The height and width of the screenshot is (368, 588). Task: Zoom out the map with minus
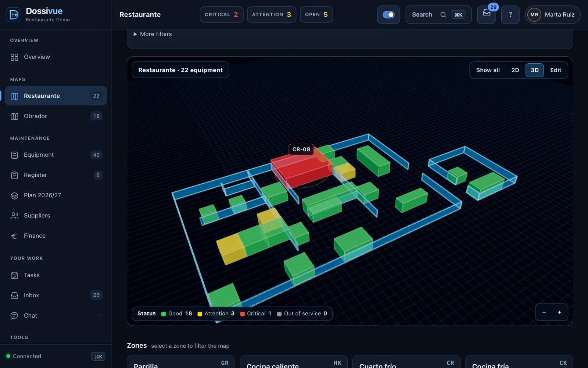[544, 312]
